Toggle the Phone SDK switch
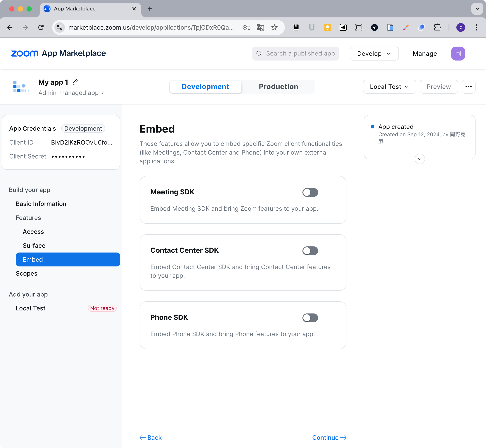486x448 pixels. (310, 318)
